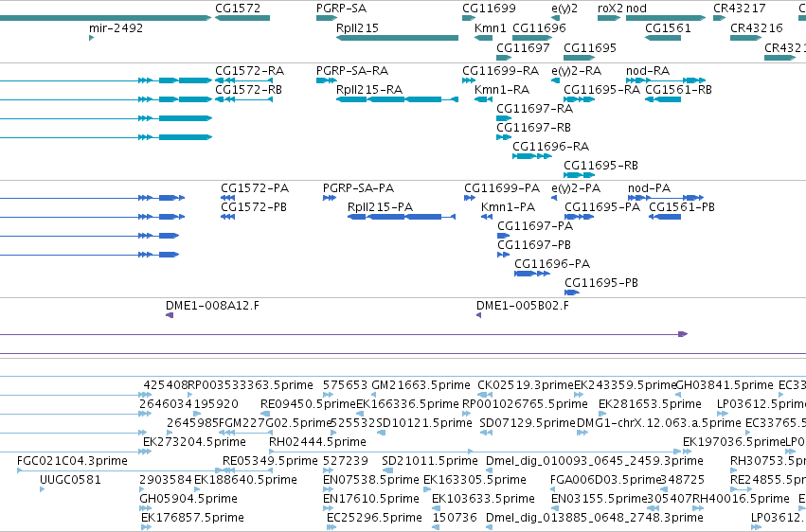This screenshot has height=532, width=806.
Task: Open the DME1-005B02.F feature
Action: click(478, 315)
